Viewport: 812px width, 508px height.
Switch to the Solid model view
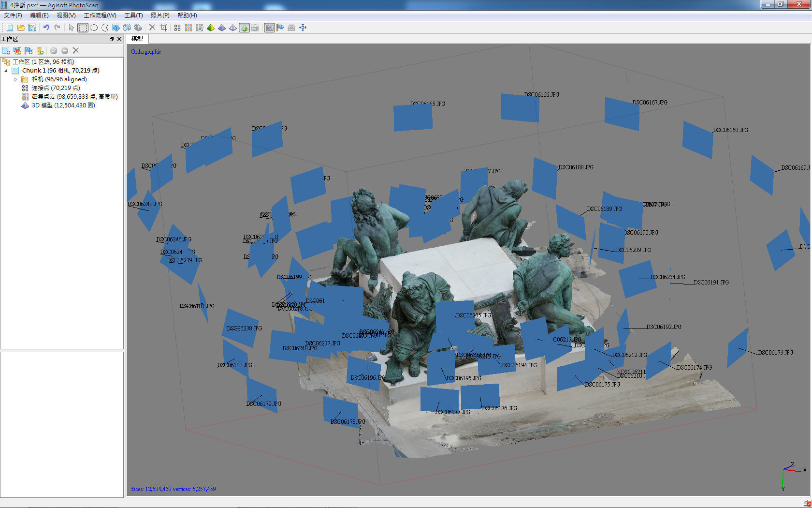click(222, 28)
